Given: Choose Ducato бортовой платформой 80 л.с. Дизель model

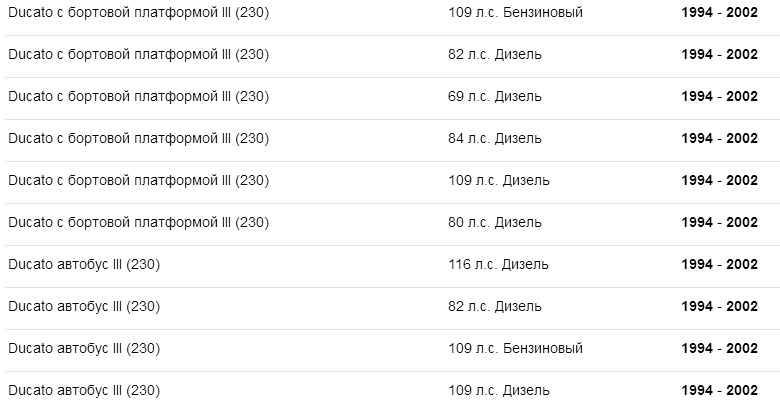Looking at the screenshot, I should click(x=138, y=223).
